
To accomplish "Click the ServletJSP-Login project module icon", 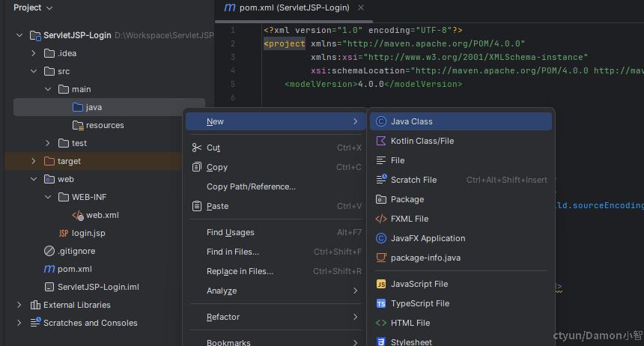I will 35,35.
